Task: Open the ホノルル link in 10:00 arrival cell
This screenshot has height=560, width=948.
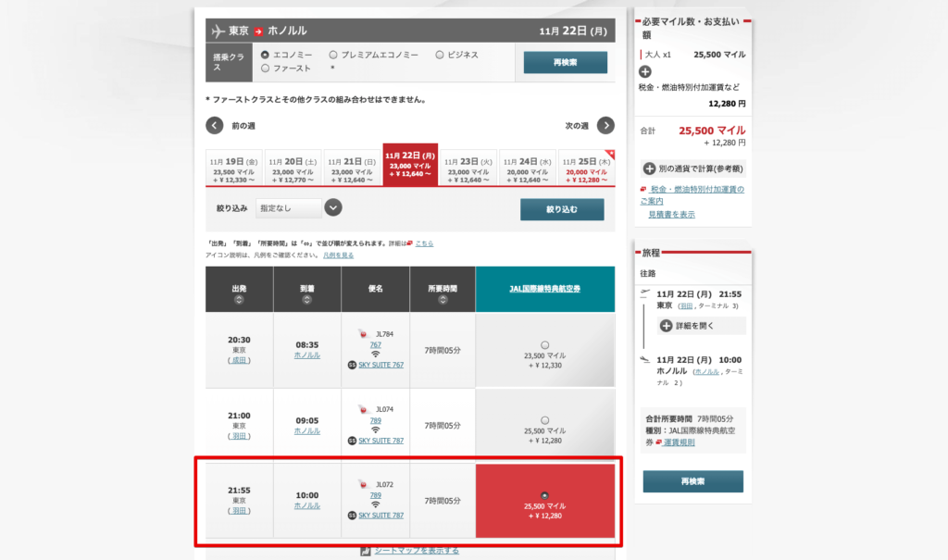Action: 307,506
